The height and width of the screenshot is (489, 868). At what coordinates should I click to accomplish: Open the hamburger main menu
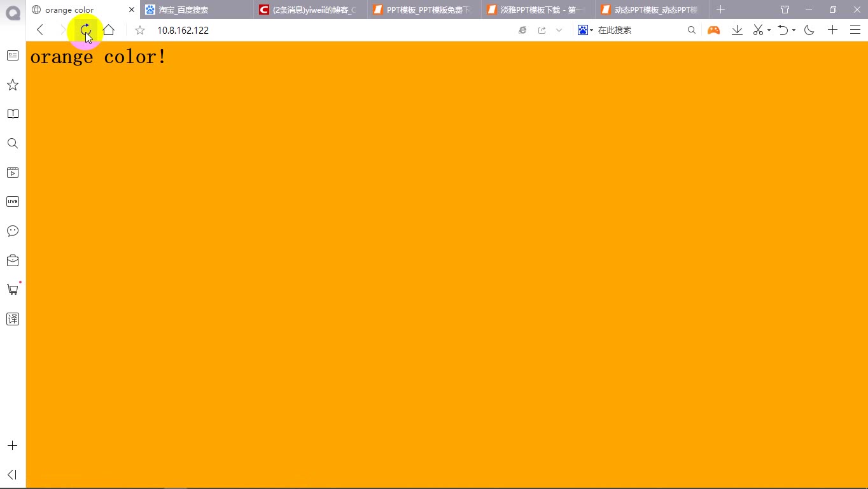(855, 30)
